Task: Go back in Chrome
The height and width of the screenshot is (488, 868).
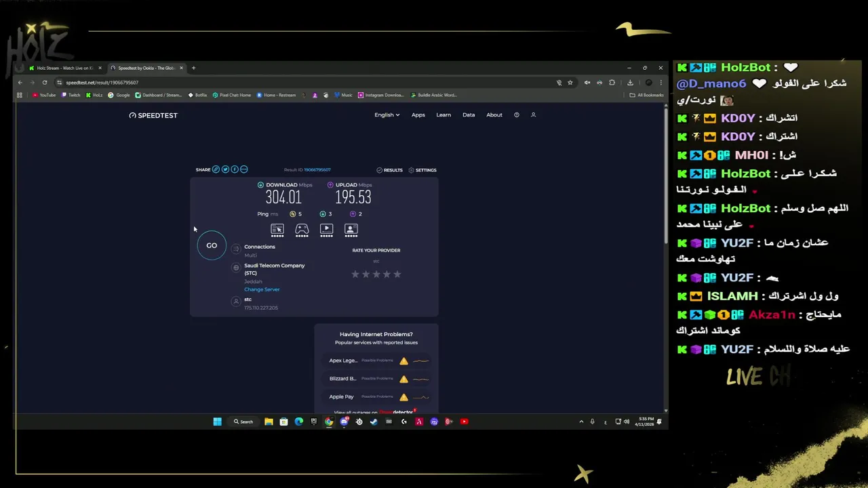Action: tap(20, 83)
